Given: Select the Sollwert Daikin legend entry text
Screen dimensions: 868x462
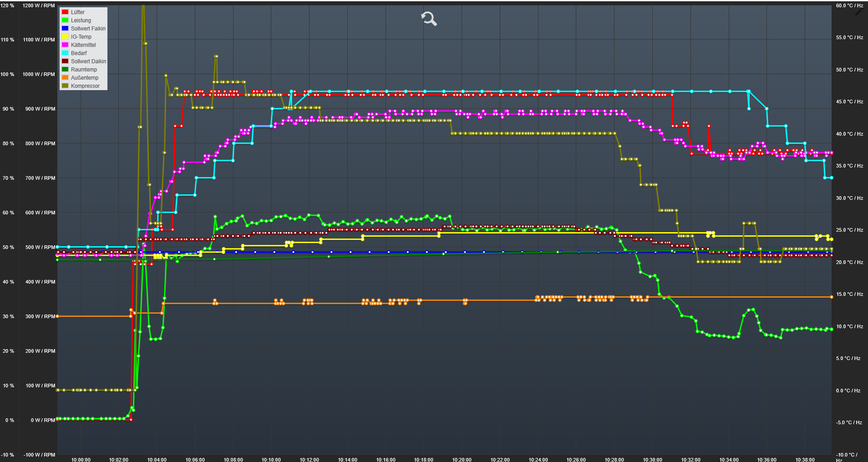Looking at the screenshot, I should 88,61.
